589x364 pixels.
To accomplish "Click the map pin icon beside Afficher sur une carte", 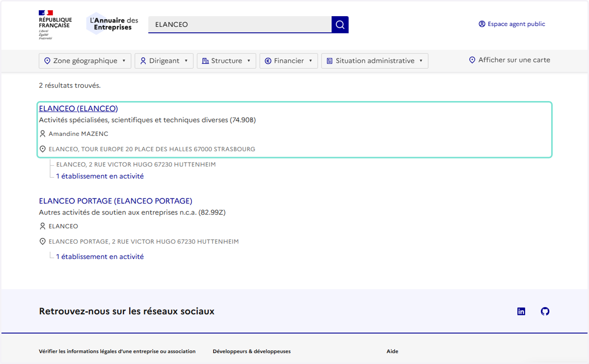I will [472, 60].
